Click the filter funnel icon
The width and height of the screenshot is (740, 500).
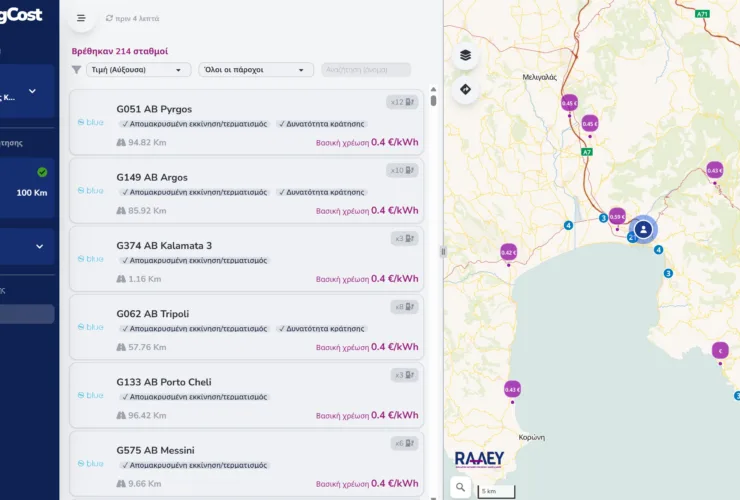coord(76,70)
